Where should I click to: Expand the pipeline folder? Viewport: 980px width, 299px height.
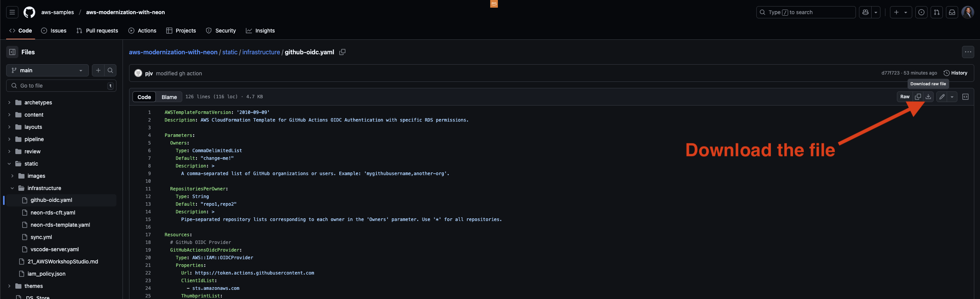coord(9,139)
